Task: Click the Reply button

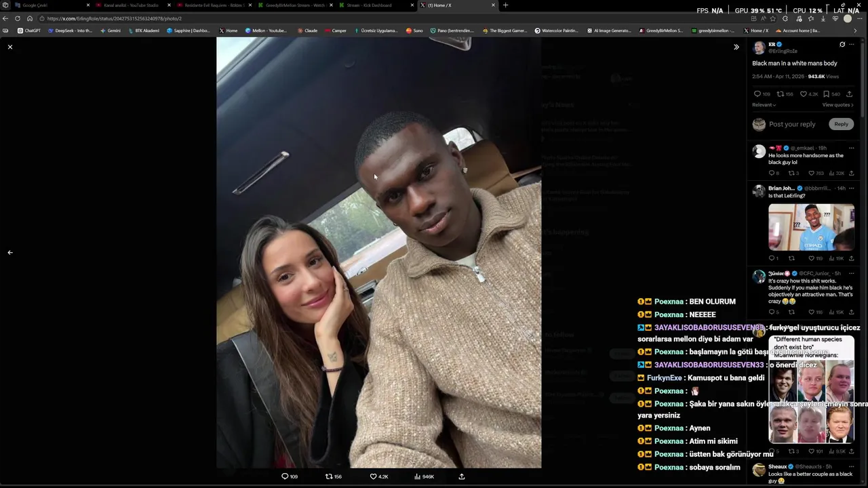Action: point(842,124)
